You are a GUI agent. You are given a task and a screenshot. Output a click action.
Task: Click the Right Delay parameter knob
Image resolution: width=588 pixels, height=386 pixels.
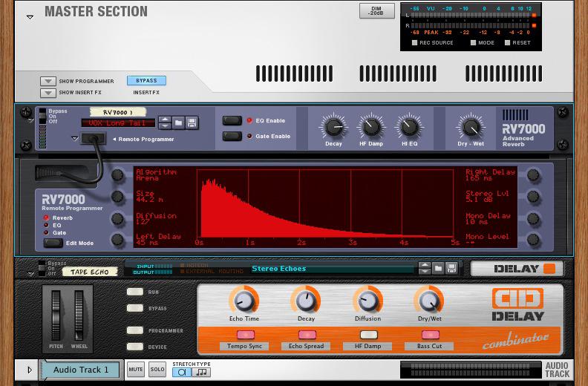[533, 174]
